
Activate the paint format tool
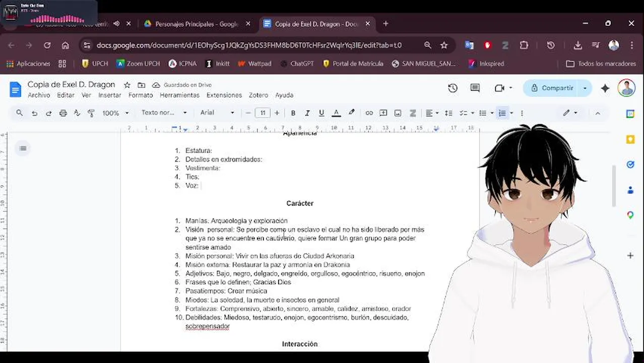click(x=91, y=113)
